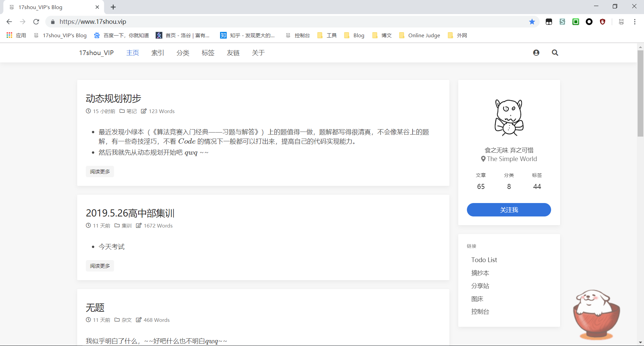Click the page vertical scrollbar thumb

click(641, 93)
